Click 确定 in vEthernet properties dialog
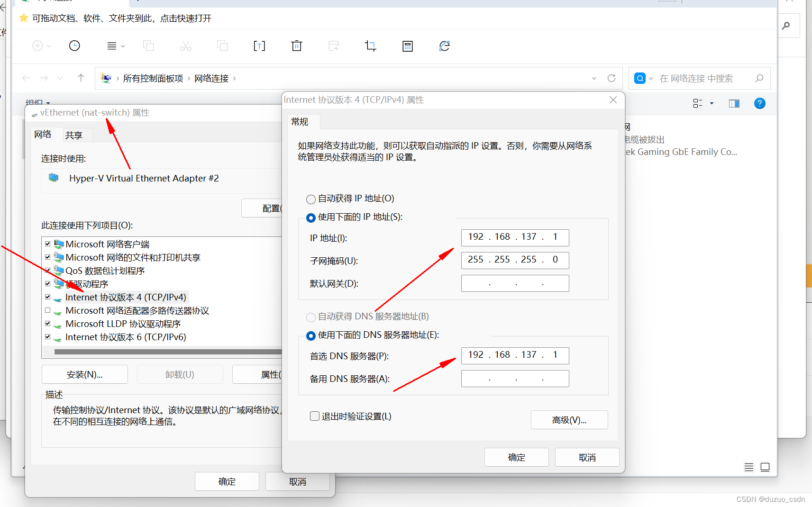The image size is (812, 507). [227, 481]
